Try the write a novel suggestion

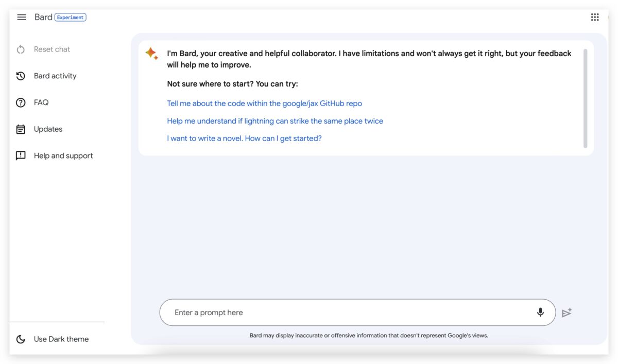(x=244, y=138)
